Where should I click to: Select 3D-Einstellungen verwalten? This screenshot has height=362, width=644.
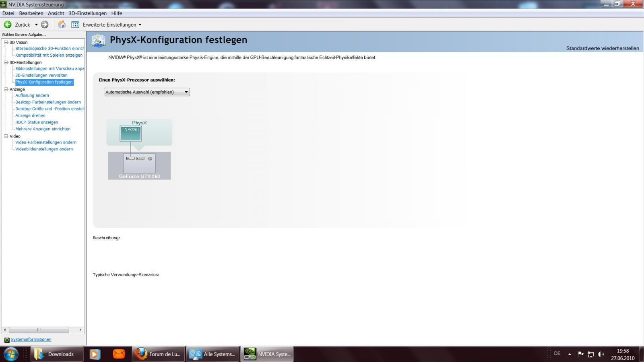coord(41,75)
